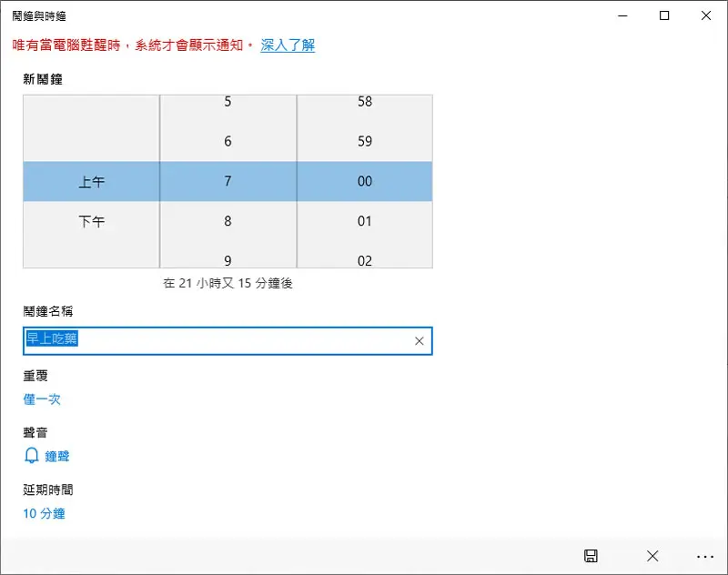Image resolution: width=728 pixels, height=575 pixels.
Task: Choose minute 59 in the minutes column
Action: click(x=365, y=141)
